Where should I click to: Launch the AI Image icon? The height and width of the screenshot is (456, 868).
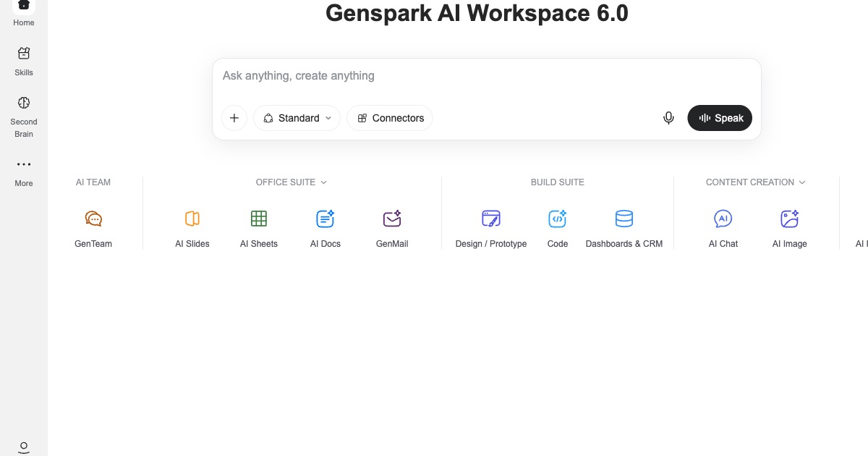click(x=790, y=219)
